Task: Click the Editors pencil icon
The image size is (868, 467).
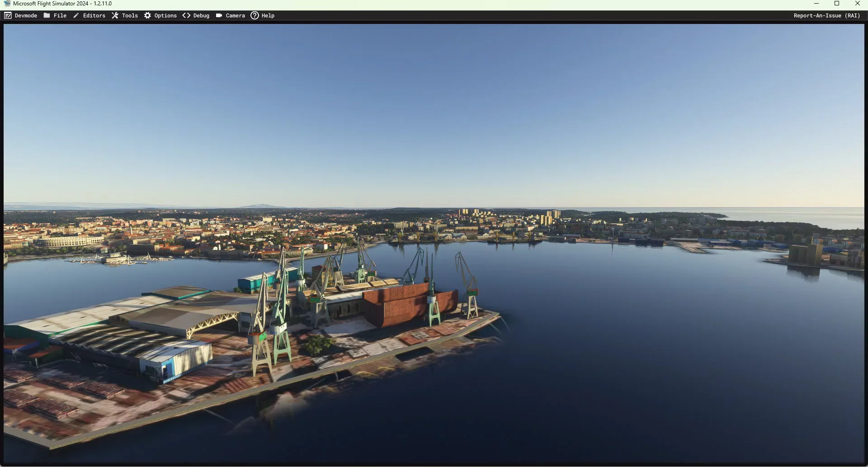Action: point(76,15)
